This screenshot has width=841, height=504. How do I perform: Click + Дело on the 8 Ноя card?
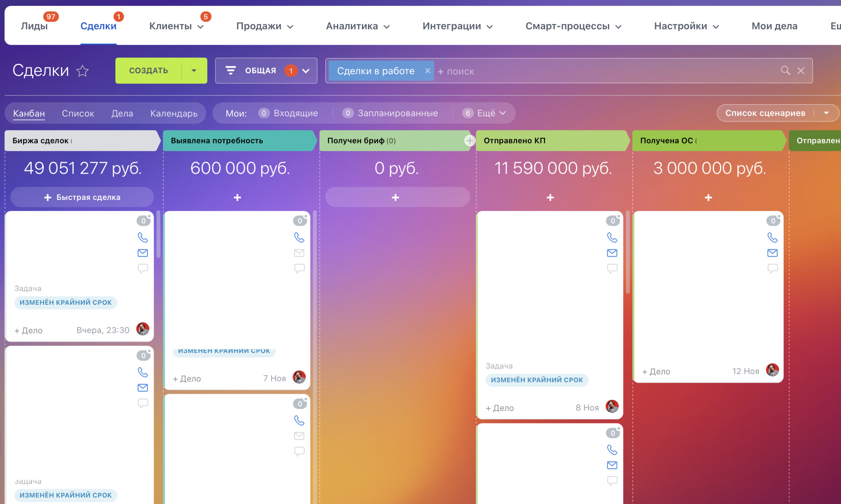coord(499,408)
